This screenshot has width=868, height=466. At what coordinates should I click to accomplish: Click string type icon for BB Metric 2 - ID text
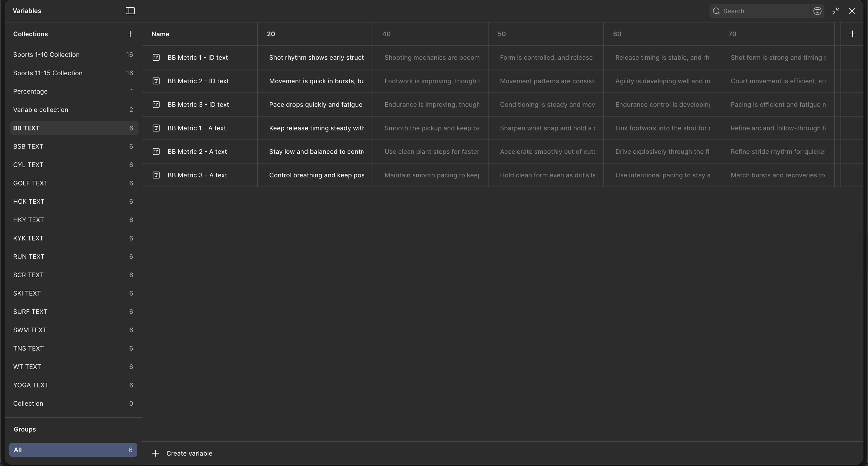[156, 81]
